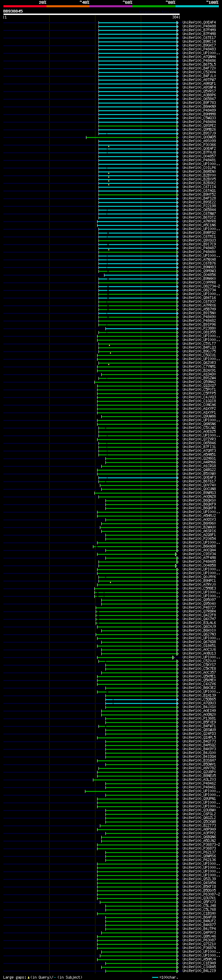This screenshot has width=222, height=980.
Task: Click the UniRef100_Q95097 entry
Action: tap(199, 600)
